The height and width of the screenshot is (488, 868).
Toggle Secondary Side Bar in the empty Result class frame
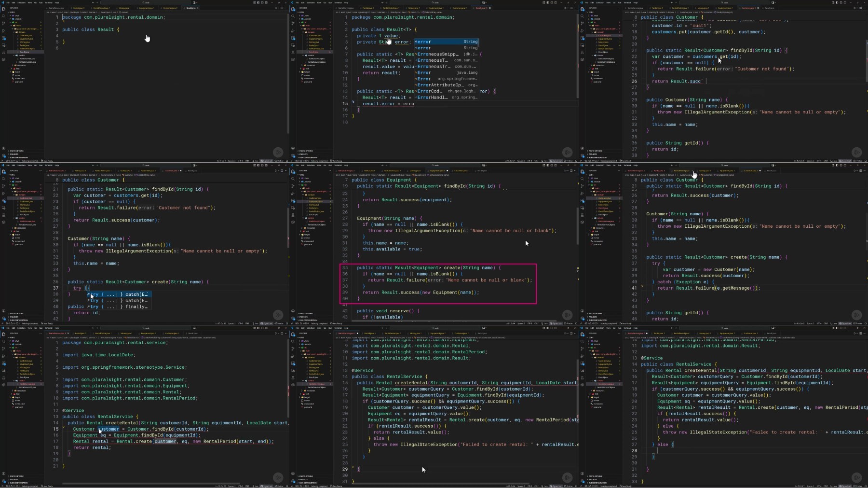click(x=266, y=2)
